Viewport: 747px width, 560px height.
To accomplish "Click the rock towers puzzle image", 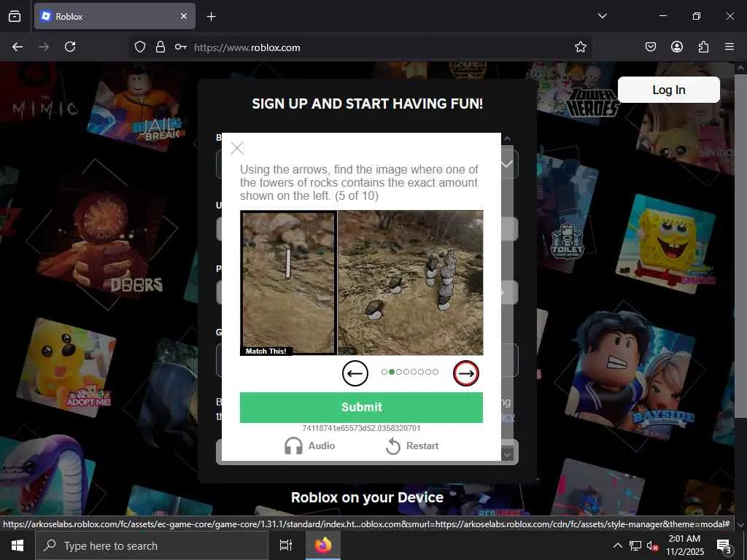I will coord(410,283).
